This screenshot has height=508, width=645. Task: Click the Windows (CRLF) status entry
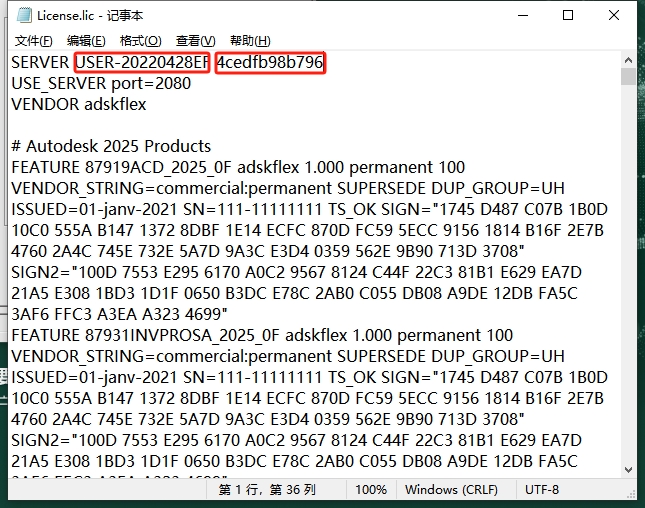point(451,490)
